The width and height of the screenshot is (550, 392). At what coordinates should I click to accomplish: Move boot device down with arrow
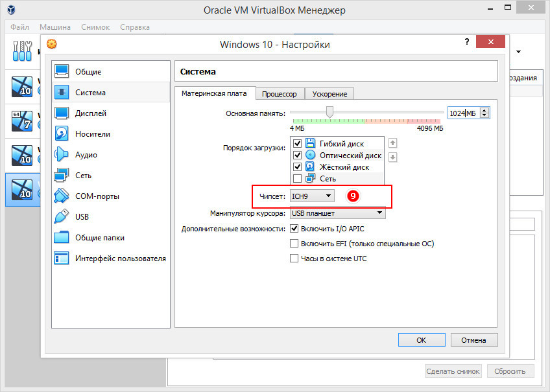(x=392, y=157)
